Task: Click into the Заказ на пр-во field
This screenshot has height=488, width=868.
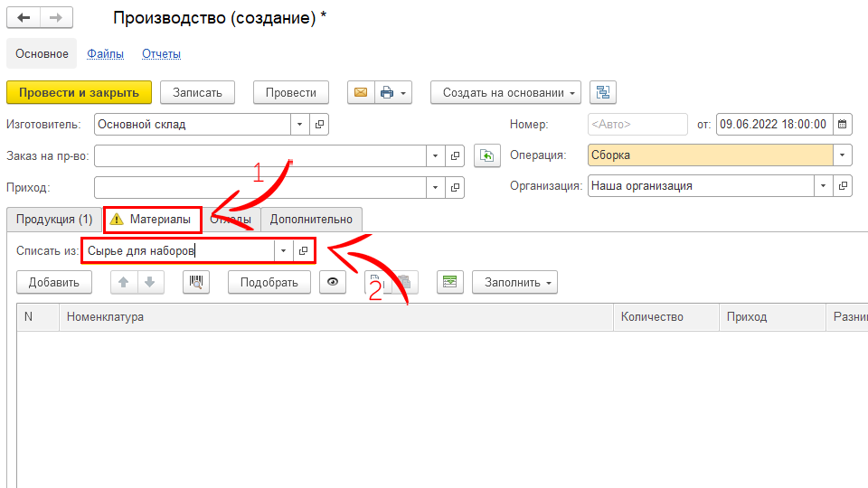Action: [x=259, y=155]
